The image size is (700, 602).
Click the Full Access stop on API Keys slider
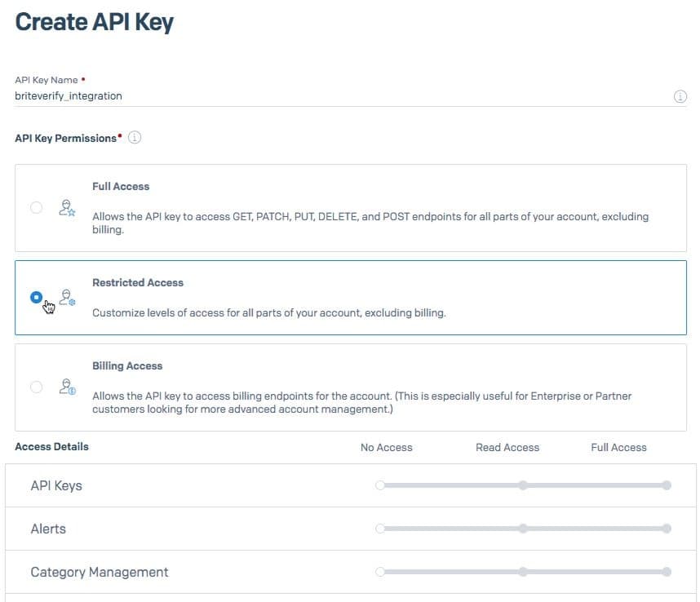pos(667,485)
